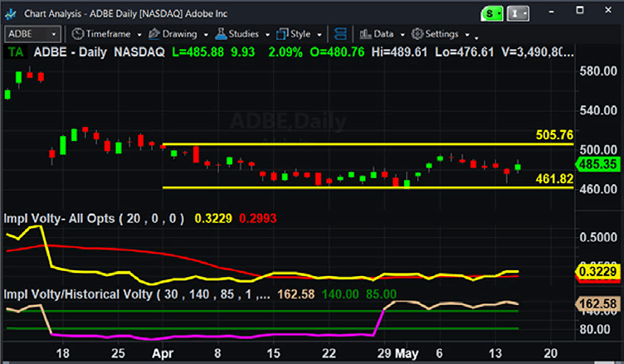Click the Data bar-chart icon
624x364 pixels.
pyautogui.click(x=365, y=34)
